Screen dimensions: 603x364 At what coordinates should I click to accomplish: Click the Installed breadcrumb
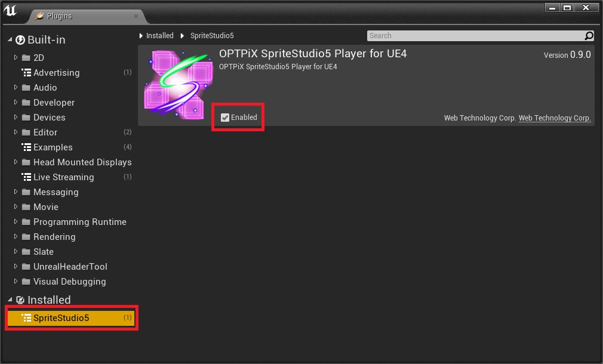[x=159, y=36]
